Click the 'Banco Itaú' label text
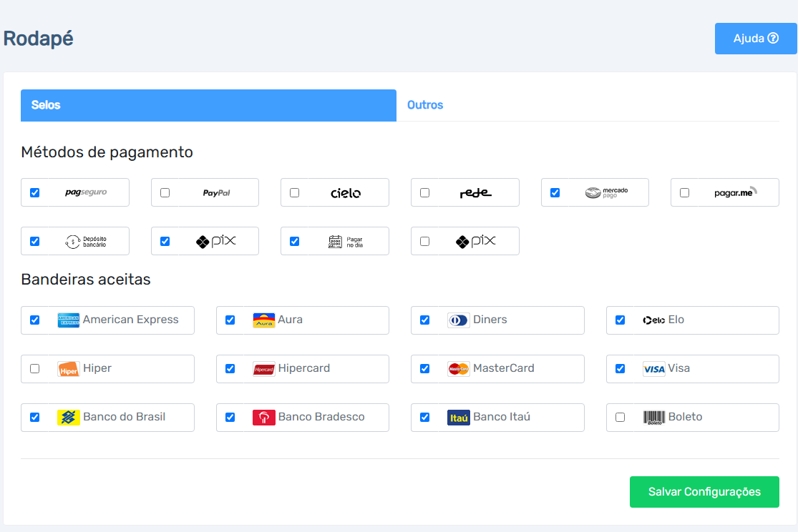This screenshot has width=798, height=532. [x=502, y=417]
